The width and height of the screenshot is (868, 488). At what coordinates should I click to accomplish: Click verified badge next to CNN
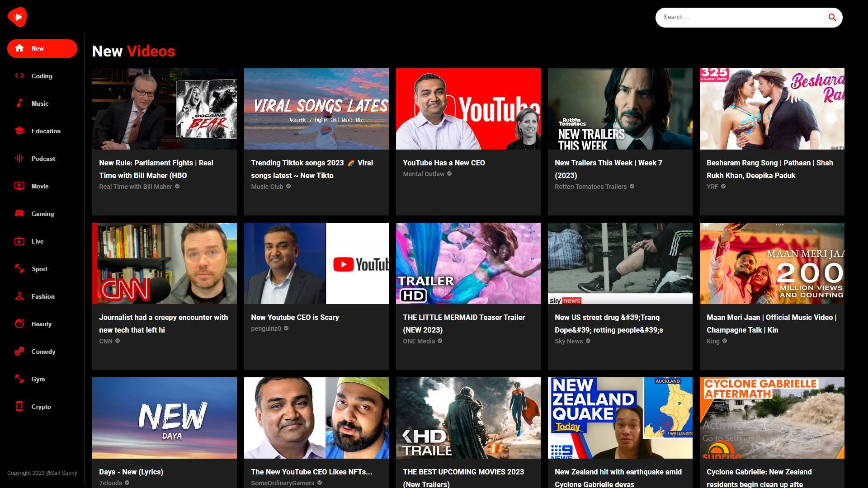click(x=118, y=341)
